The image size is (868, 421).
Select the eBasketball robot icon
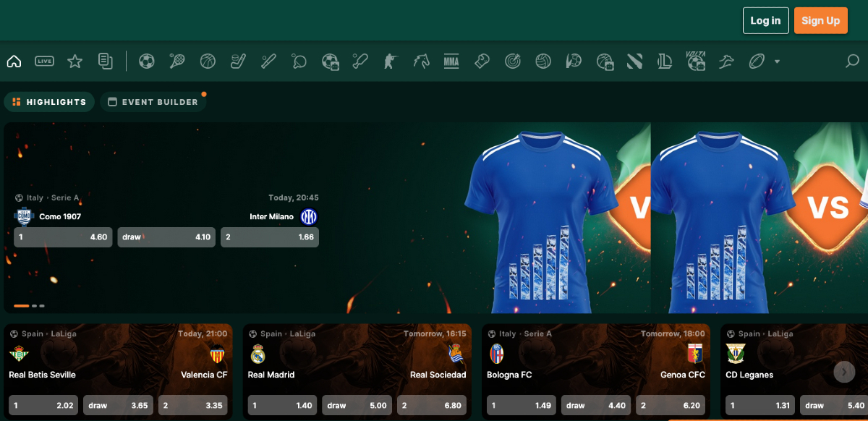point(605,61)
